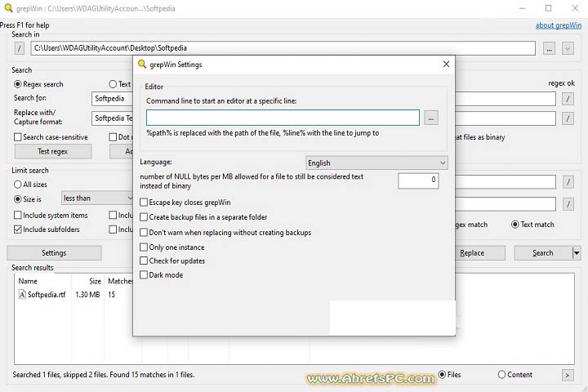The image size is (588, 392).
Task: Minimize the grepWin main window
Action: click(x=522, y=8)
